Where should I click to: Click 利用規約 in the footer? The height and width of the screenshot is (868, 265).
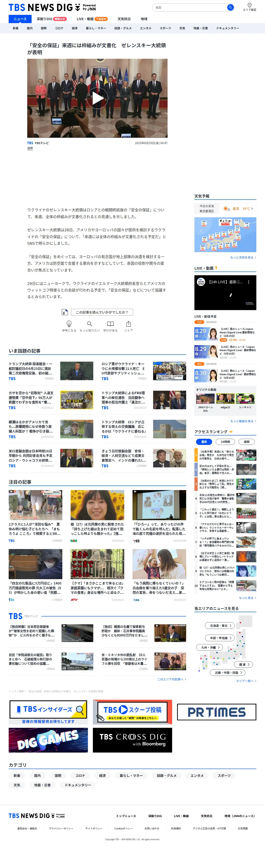[x=176, y=828]
